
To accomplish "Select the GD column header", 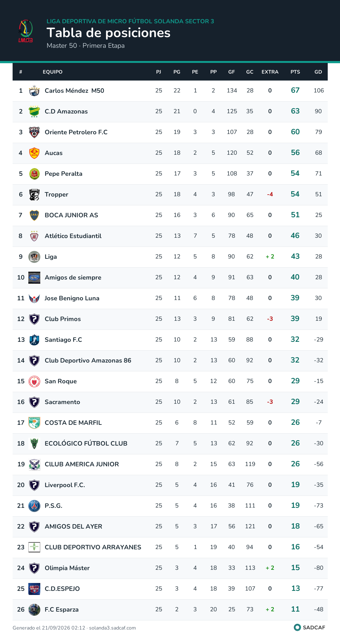I will click(x=318, y=72).
